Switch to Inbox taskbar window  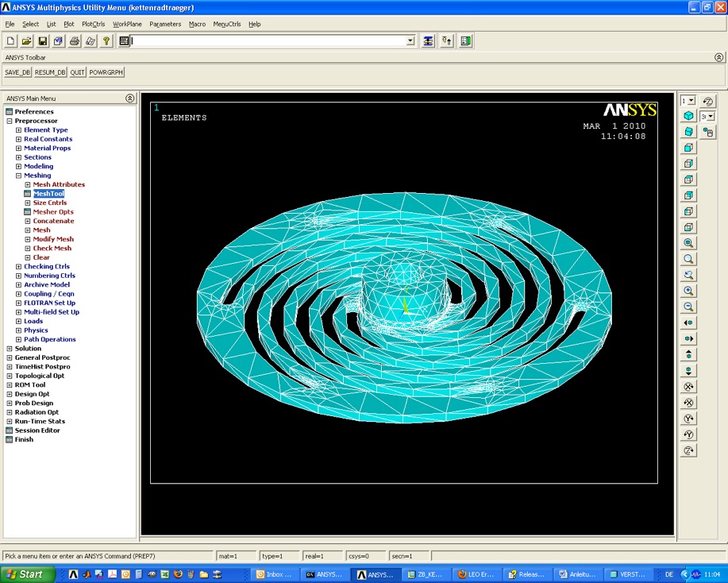[x=275, y=574]
